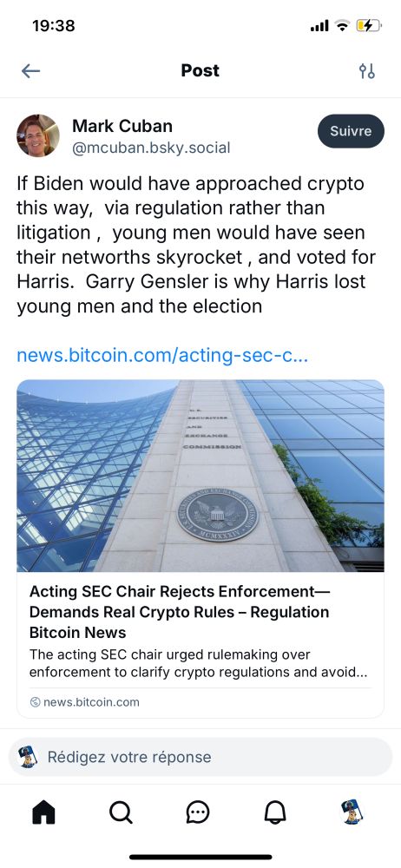The height and width of the screenshot is (868, 401).
Task: Tap the Rédigez votre réponse field
Action: pos(200,757)
